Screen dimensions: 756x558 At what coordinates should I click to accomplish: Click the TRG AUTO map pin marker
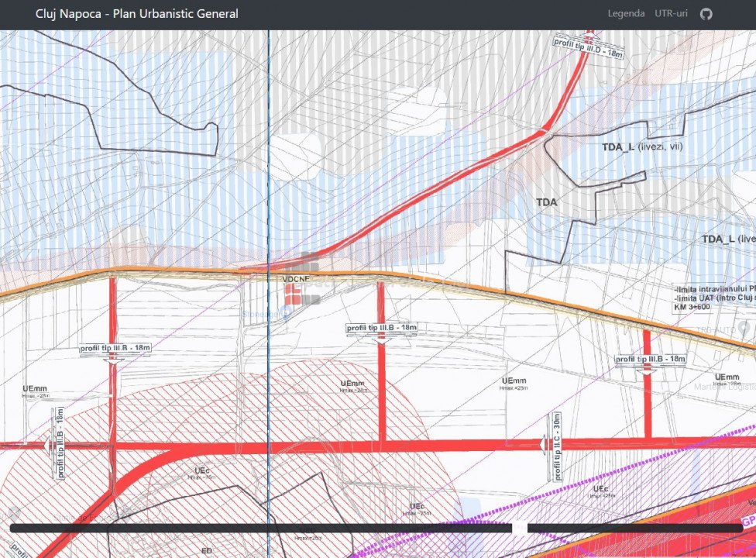point(744,328)
